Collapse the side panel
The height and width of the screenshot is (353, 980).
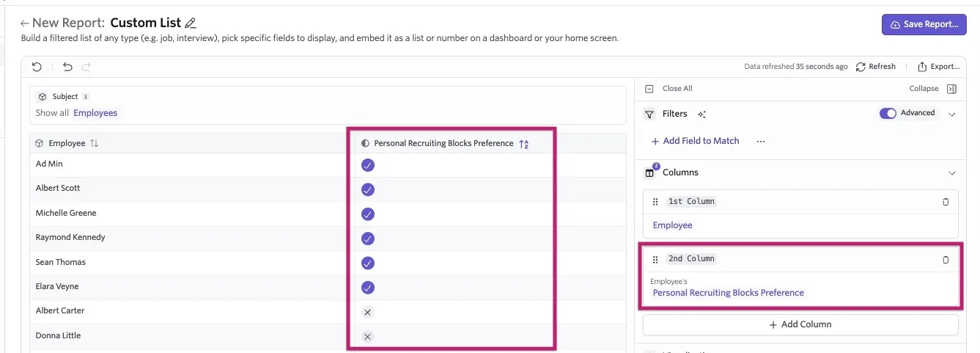click(924, 89)
